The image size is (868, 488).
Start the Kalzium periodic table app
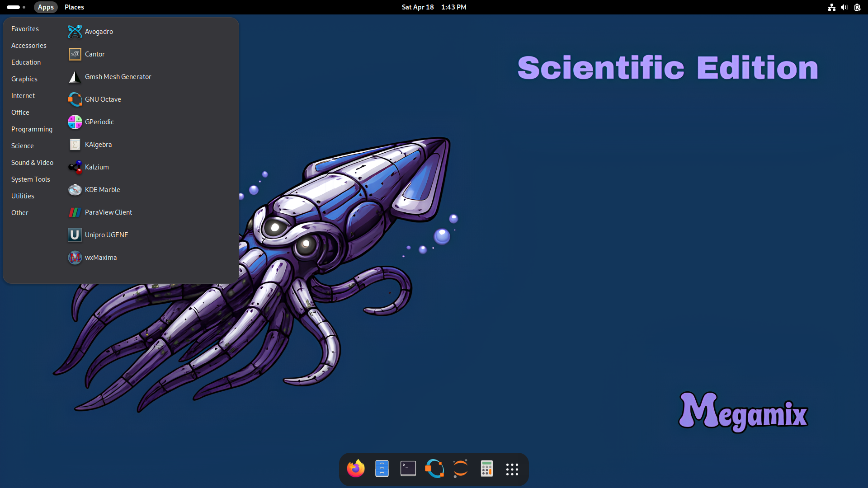point(97,167)
